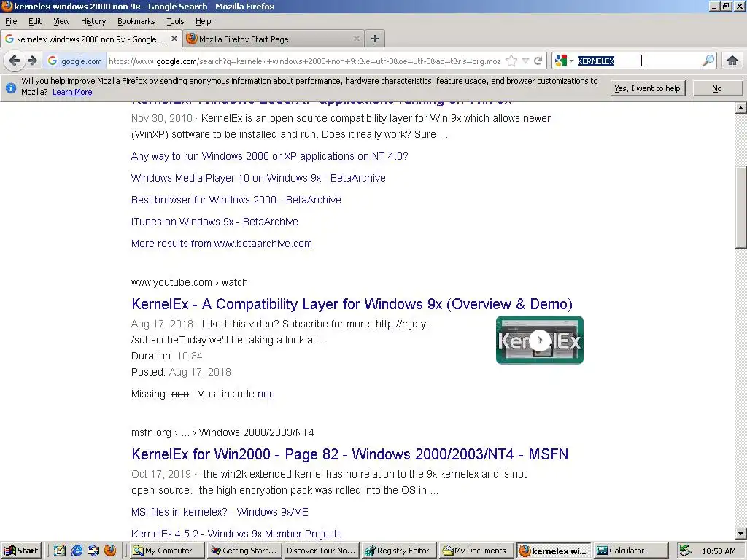
Task: Bookmark page with the star icon
Action: pyautogui.click(x=511, y=61)
